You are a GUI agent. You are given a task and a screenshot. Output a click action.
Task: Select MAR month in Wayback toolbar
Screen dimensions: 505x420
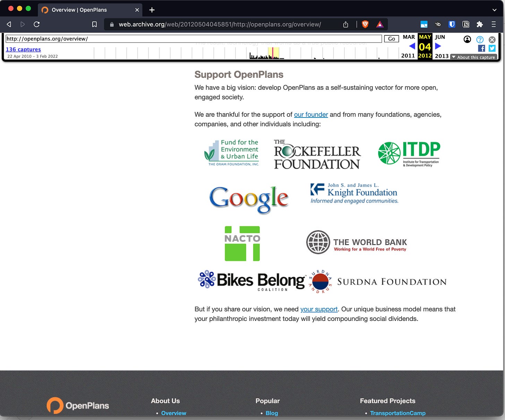point(409,37)
